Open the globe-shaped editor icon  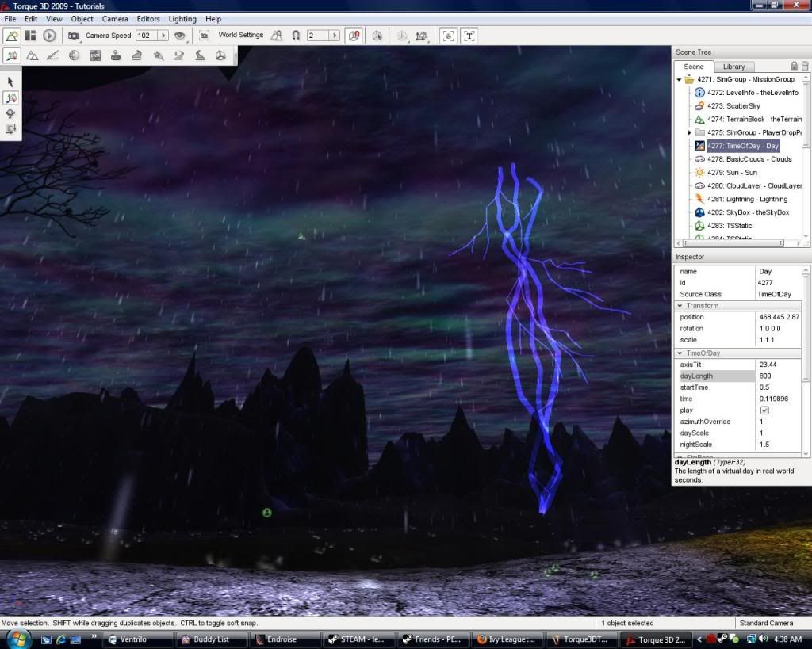click(x=74, y=55)
